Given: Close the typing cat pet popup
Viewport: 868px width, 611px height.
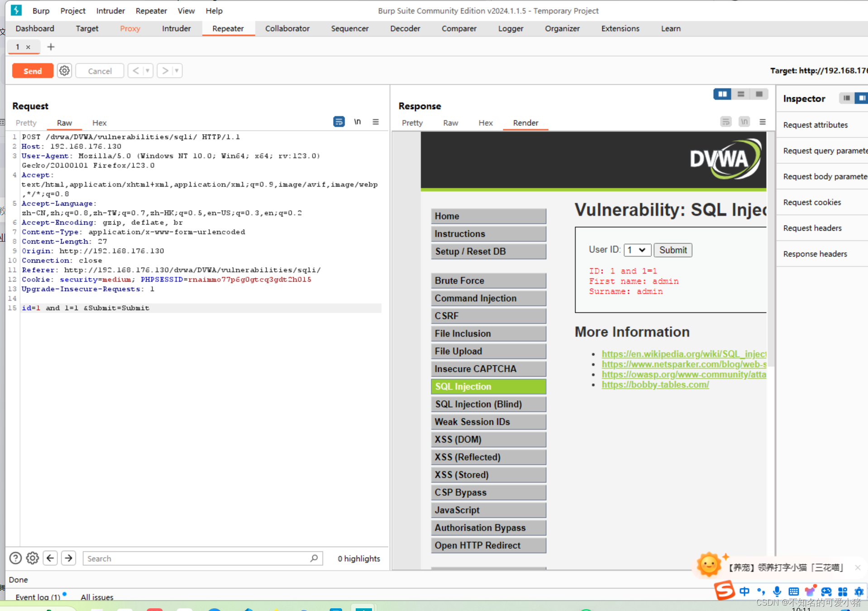Looking at the screenshot, I should (x=858, y=567).
